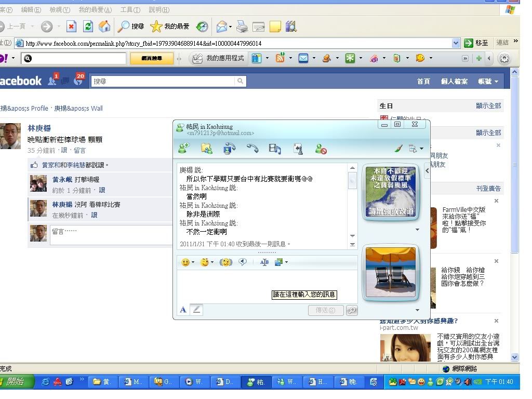Open the games icon with playing card

click(298, 149)
